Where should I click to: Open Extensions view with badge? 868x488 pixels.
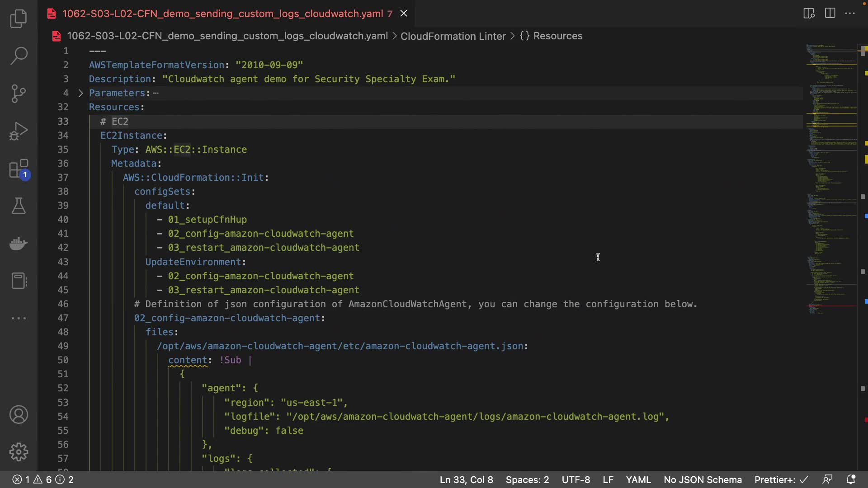coord(19,169)
